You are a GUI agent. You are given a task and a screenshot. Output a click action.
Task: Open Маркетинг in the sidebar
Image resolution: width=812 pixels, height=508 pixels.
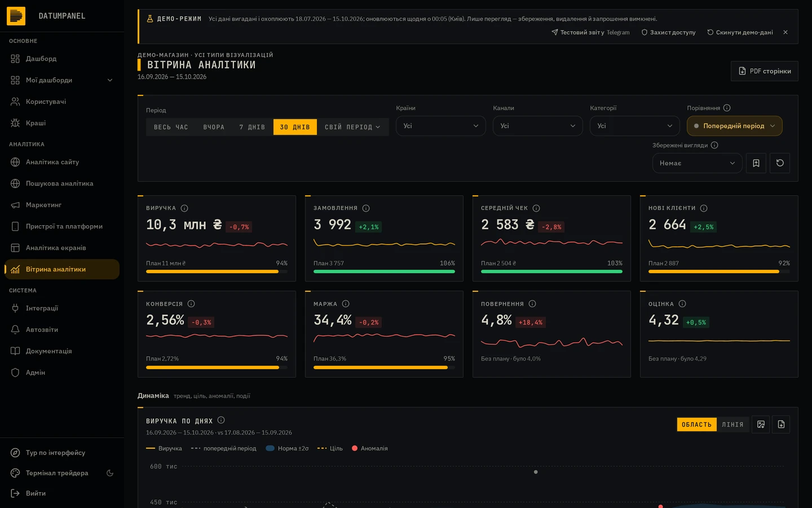[x=62, y=205]
